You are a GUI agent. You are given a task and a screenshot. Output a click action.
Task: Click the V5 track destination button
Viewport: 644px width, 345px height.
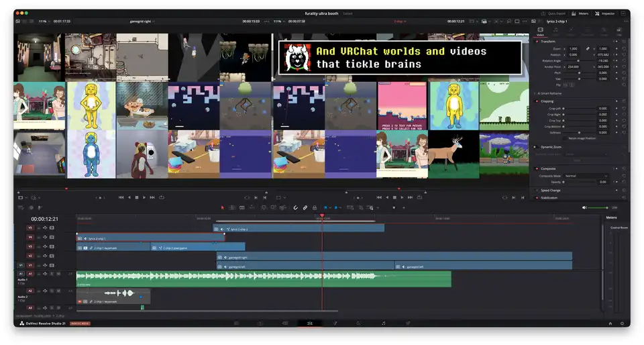pyautogui.click(x=30, y=228)
